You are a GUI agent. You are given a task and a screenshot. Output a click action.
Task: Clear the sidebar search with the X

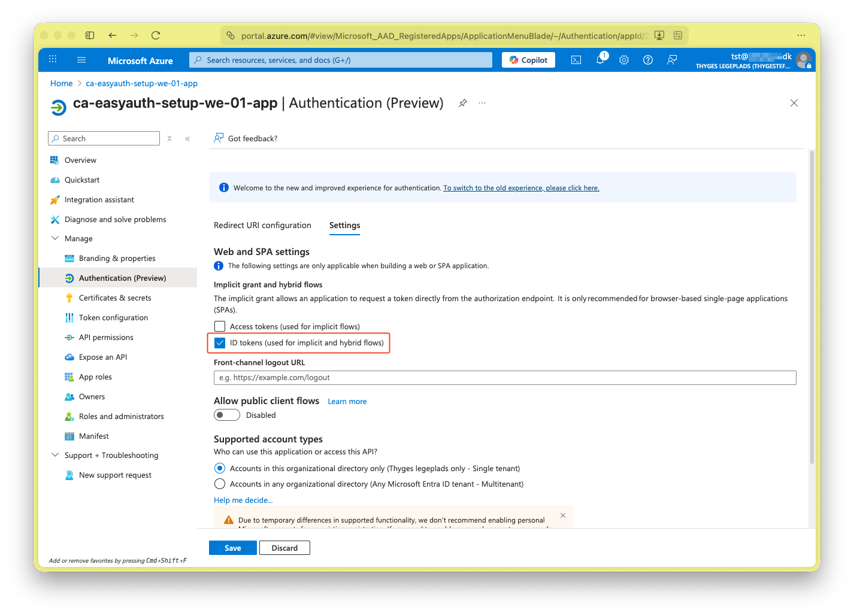coord(169,138)
